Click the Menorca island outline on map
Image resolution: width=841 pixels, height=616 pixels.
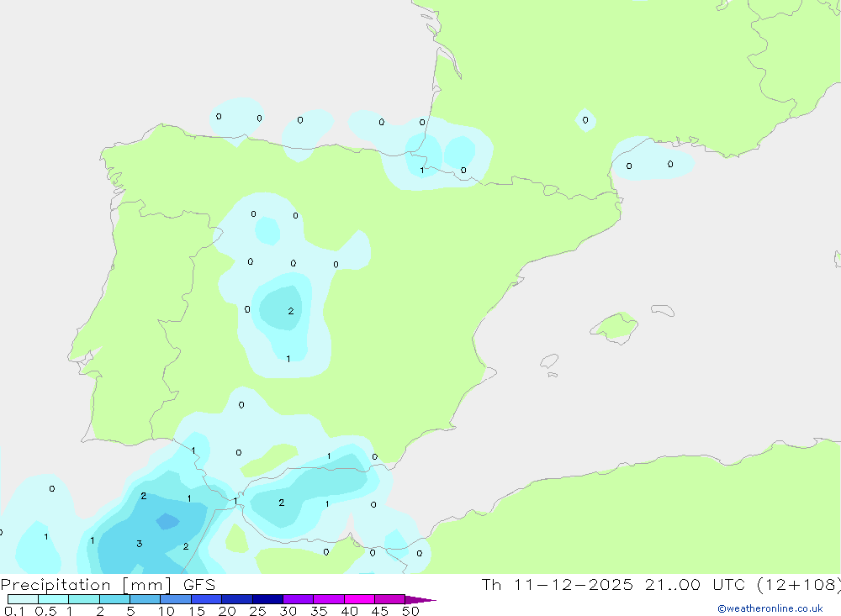[663, 310]
